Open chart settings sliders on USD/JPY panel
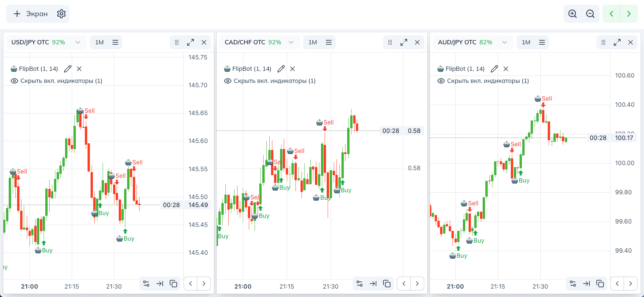 tap(146, 284)
